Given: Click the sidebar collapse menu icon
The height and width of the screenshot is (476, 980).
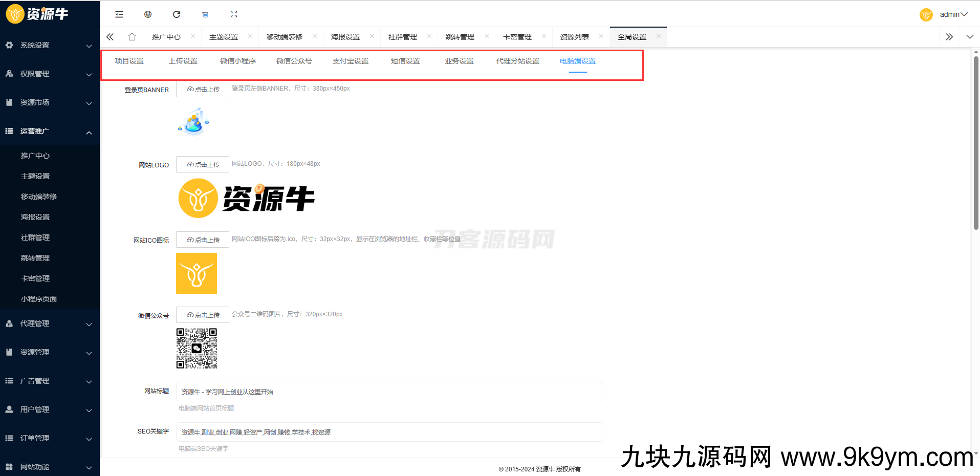Looking at the screenshot, I should [119, 14].
